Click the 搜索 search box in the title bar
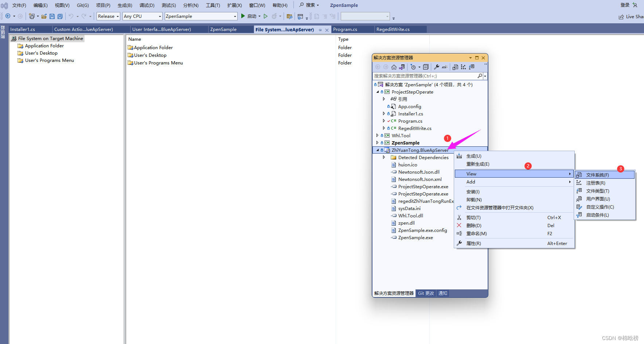Image resolution: width=644 pixels, height=344 pixels. click(309, 5)
